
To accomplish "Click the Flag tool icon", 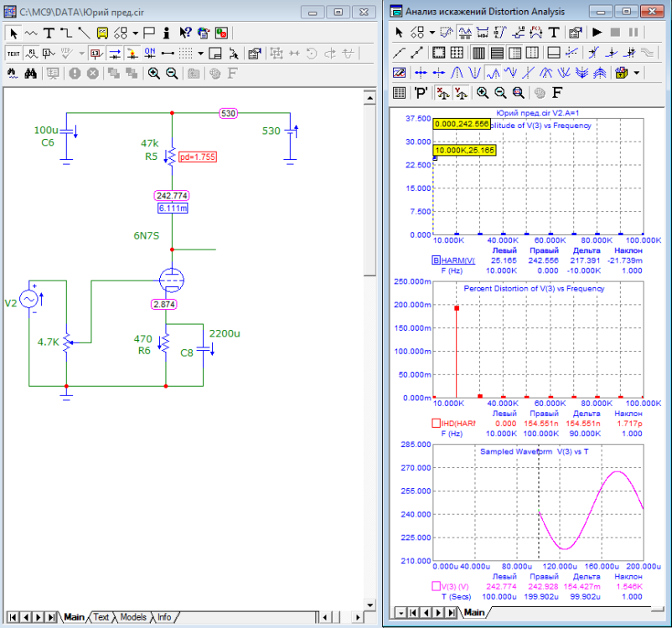I will 149,33.
